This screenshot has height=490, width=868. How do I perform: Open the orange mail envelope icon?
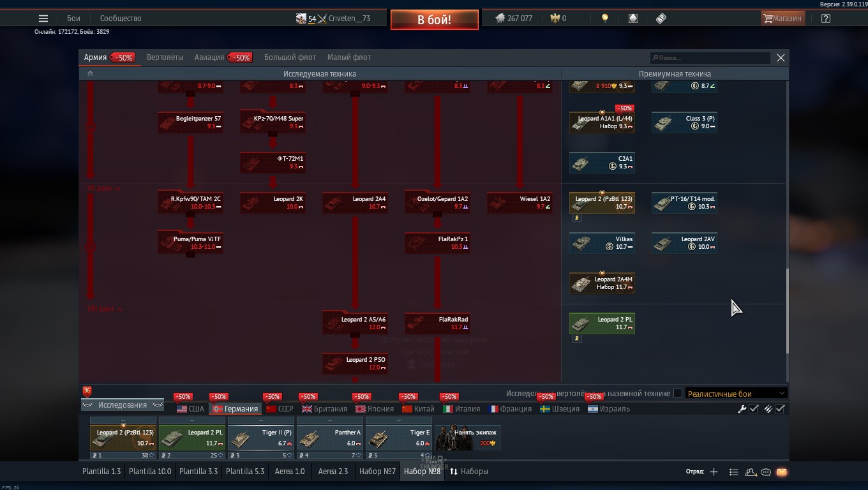coord(781,472)
